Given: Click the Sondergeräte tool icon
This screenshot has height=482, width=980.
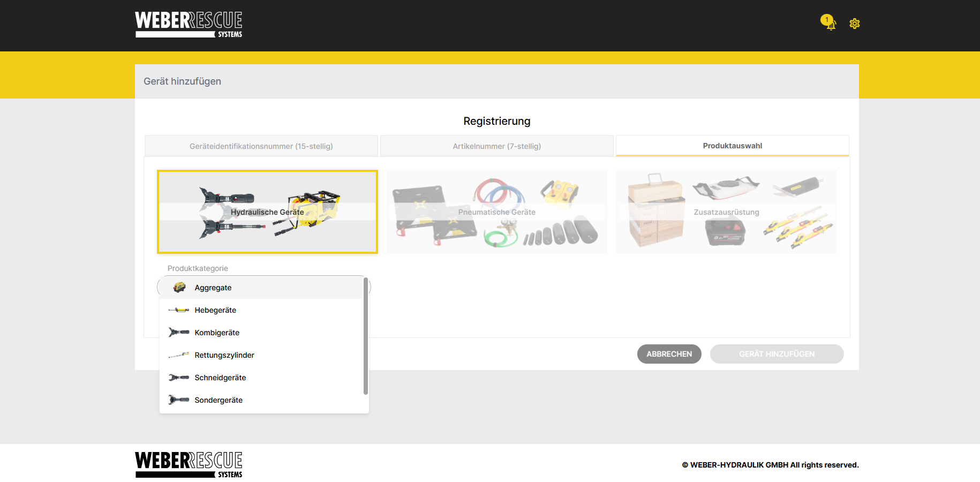Looking at the screenshot, I should (179, 400).
